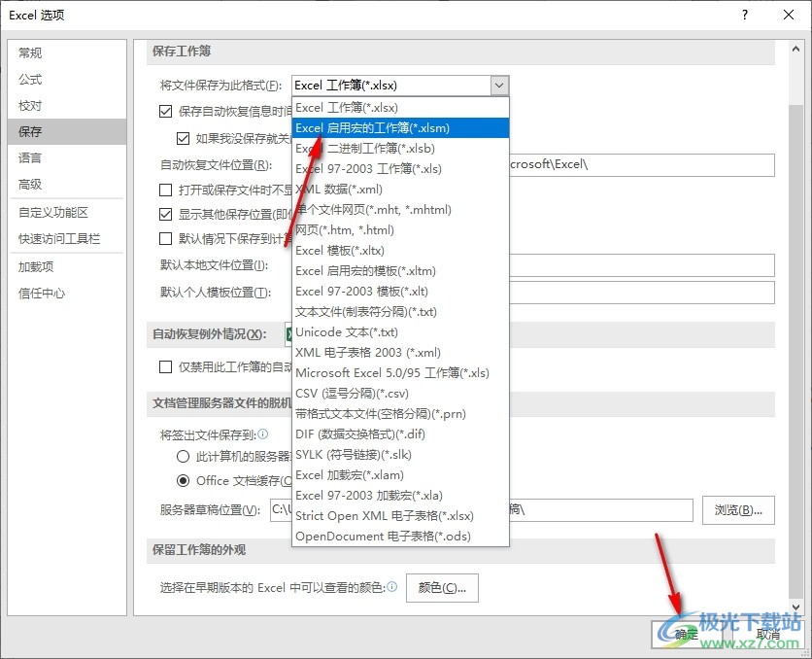Open the 快速访问工具栏 category
The width and height of the screenshot is (812, 659).
click(x=67, y=239)
